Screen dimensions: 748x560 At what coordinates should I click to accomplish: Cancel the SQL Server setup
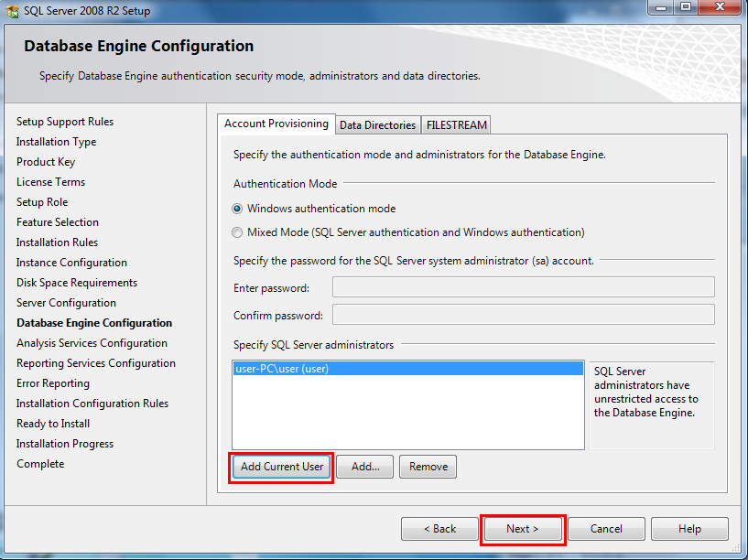pos(606,529)
